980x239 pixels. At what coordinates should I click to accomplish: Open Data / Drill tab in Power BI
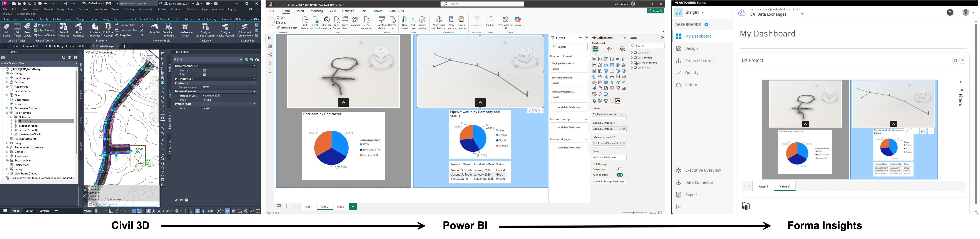point(396,11)
